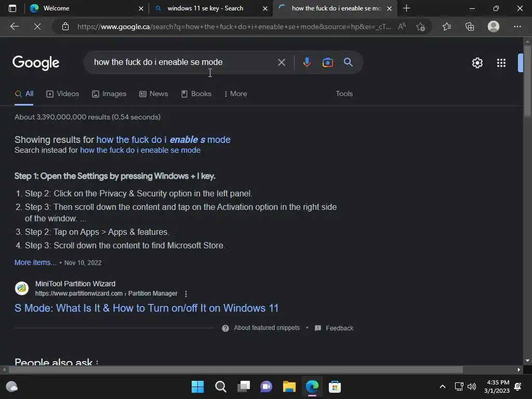Close the Welcome tab

tap(141, 8)
